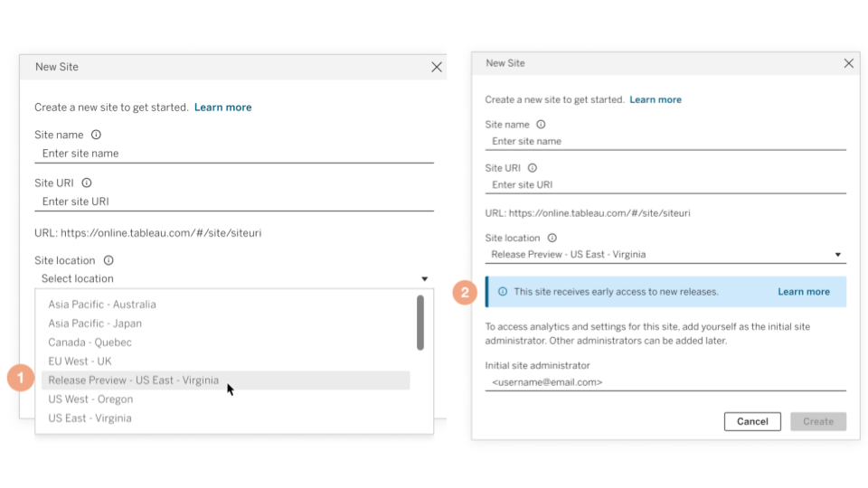Open Site location dropdown showing Release Preview
The image size is (868, 488).
tap(665, 255)
